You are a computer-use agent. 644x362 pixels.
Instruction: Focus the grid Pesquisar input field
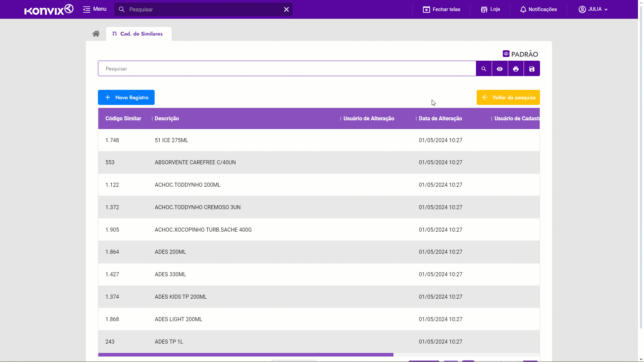coord(287,69)
